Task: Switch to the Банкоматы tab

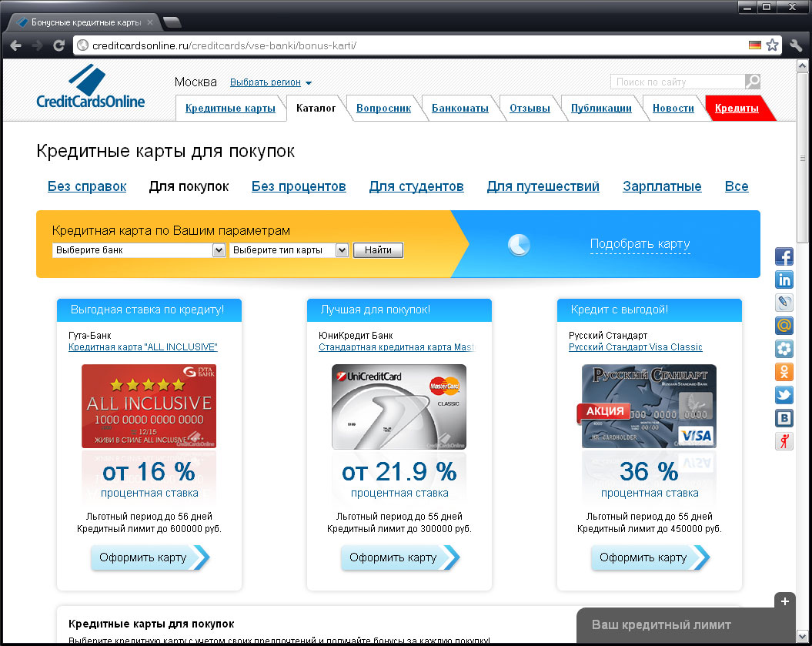Action: (x=459, y=108)
